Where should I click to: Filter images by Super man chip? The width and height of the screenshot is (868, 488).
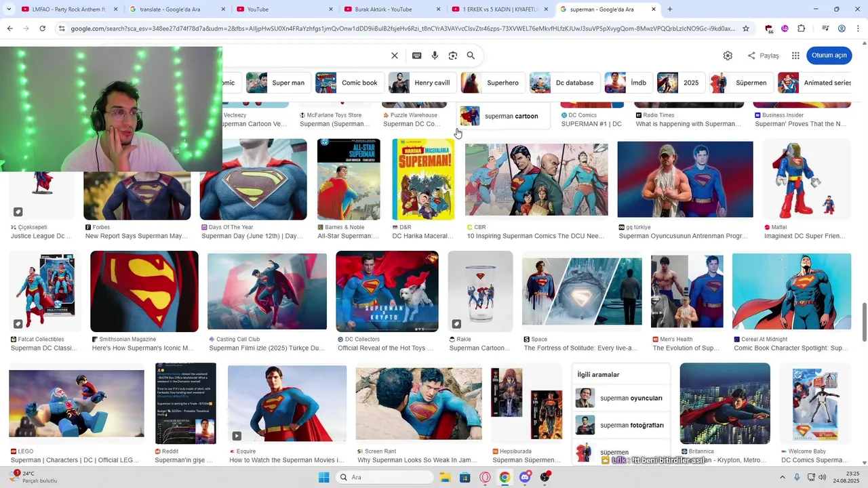277,83
